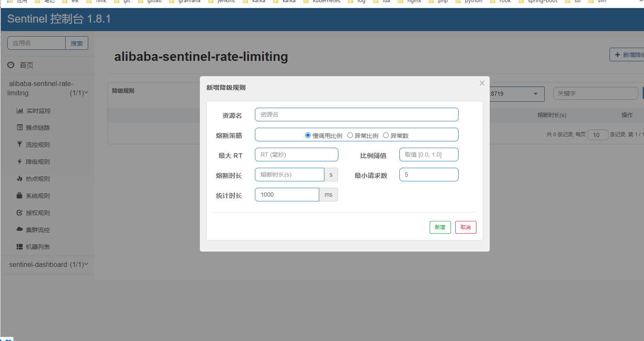Click the 操作 column header
The image size is (644, 341).
(627, 115)
